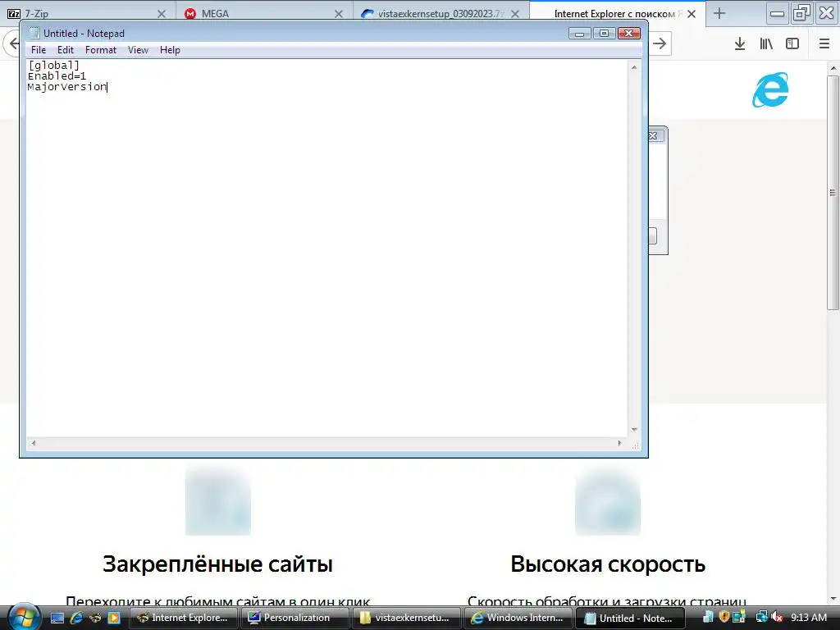Switch to Internet Explore... taskbar button
Image resolution: width=840 pixels, height=630 pixels.
click(x=184, y=618)
